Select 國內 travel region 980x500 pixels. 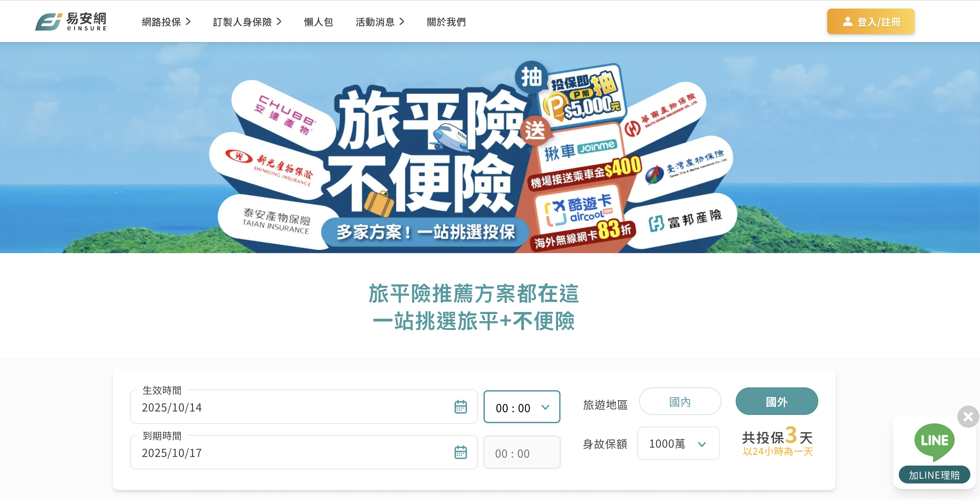pos(680,402)
